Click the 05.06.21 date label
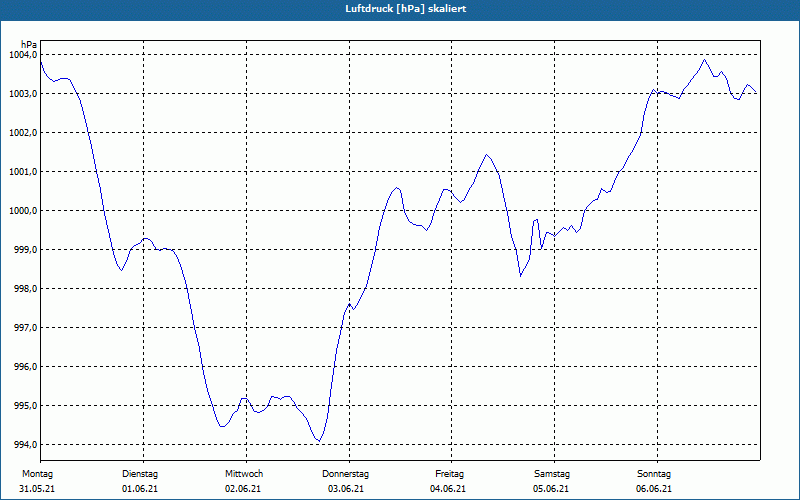 click(551, 489)
